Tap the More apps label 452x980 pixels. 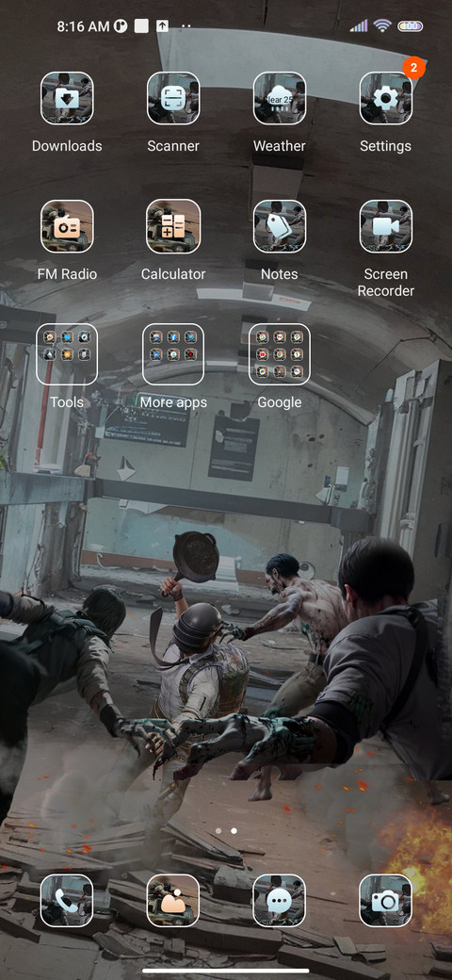click(x=173, y=402)
